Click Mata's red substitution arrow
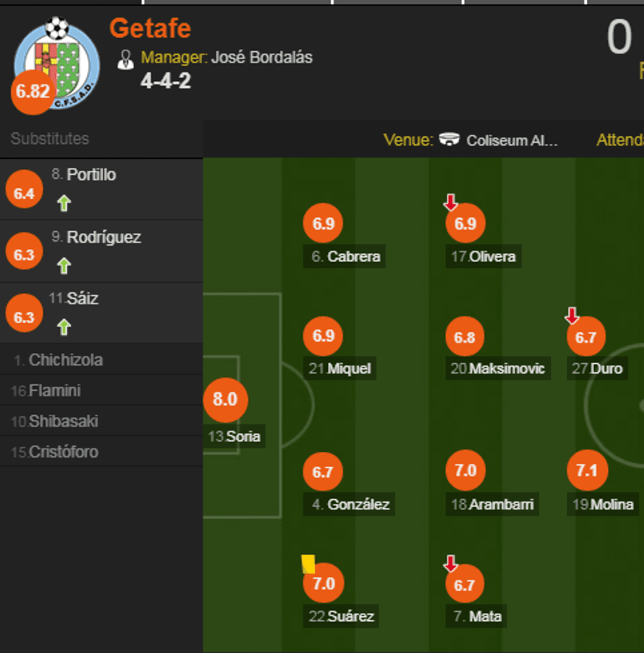Viewport: 644px width, 653px height. tap(451, 563)
